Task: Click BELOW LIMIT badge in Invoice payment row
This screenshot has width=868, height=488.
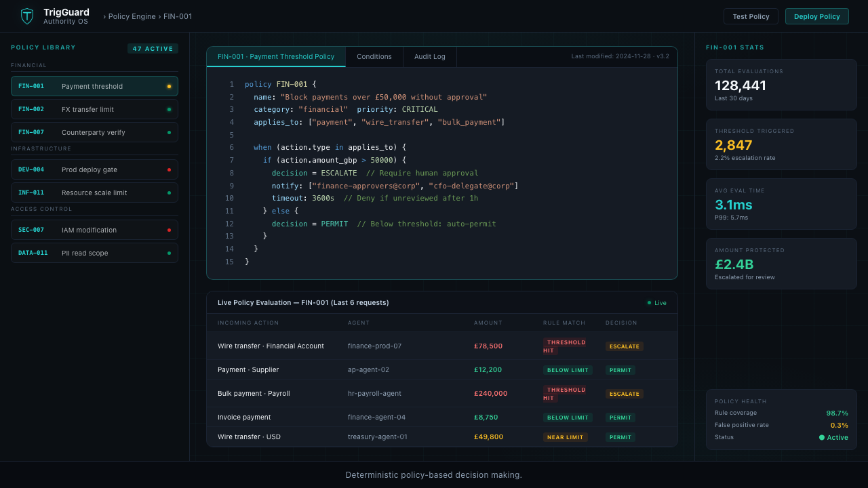Action: (568, 418)
